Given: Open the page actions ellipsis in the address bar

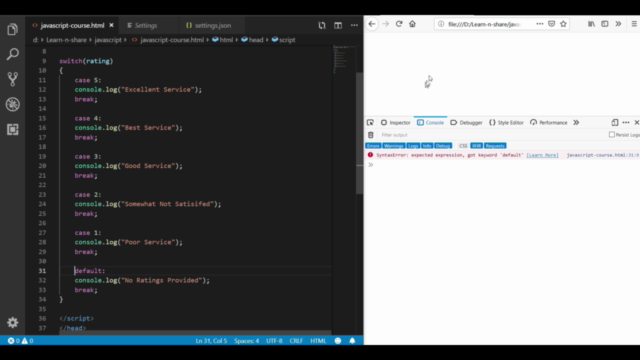Looking at the screenshot, I should (540, 24).
